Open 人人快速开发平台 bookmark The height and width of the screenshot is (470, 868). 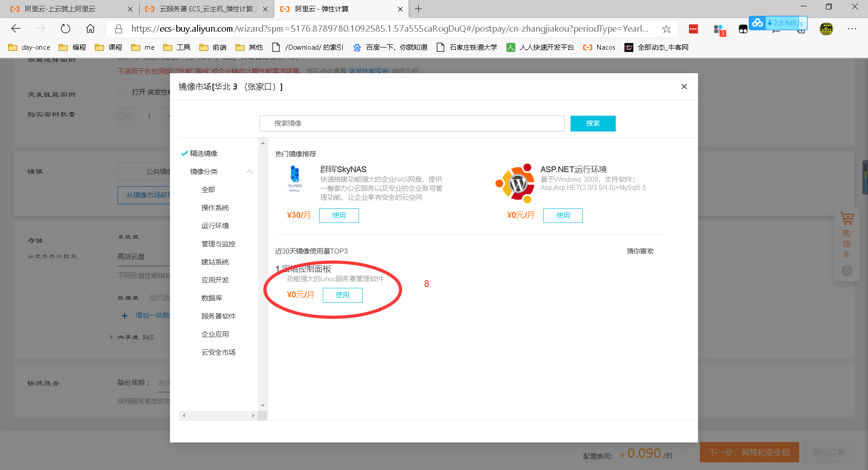click(540, 47)
